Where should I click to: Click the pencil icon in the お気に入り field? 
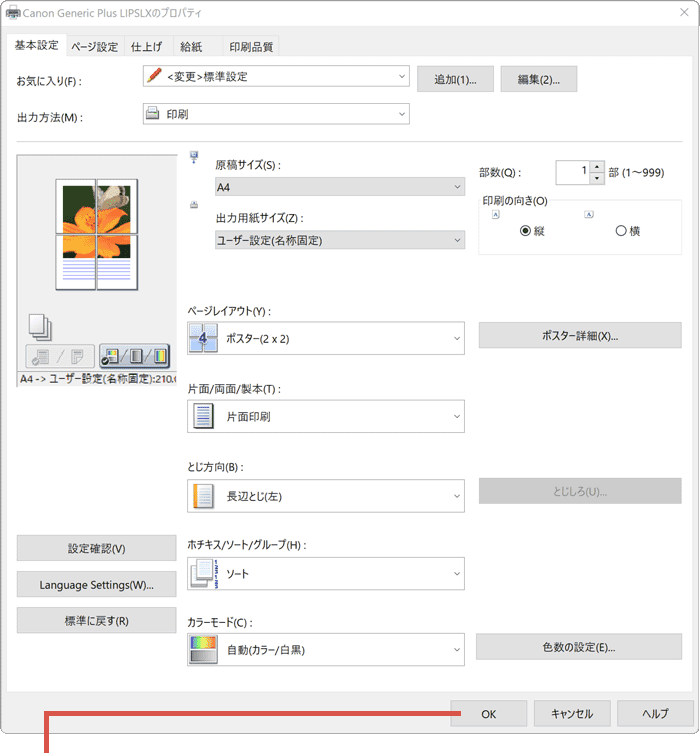(x=154, y=75)
